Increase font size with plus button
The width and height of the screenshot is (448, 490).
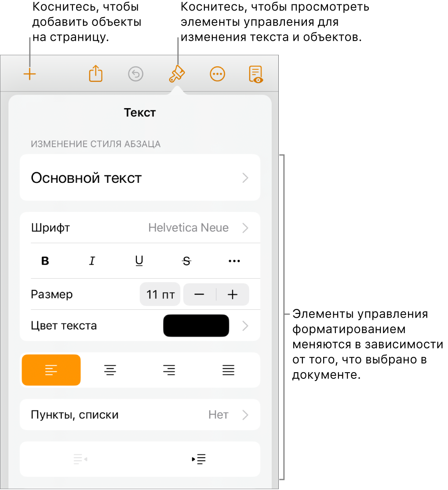[233, 294]
